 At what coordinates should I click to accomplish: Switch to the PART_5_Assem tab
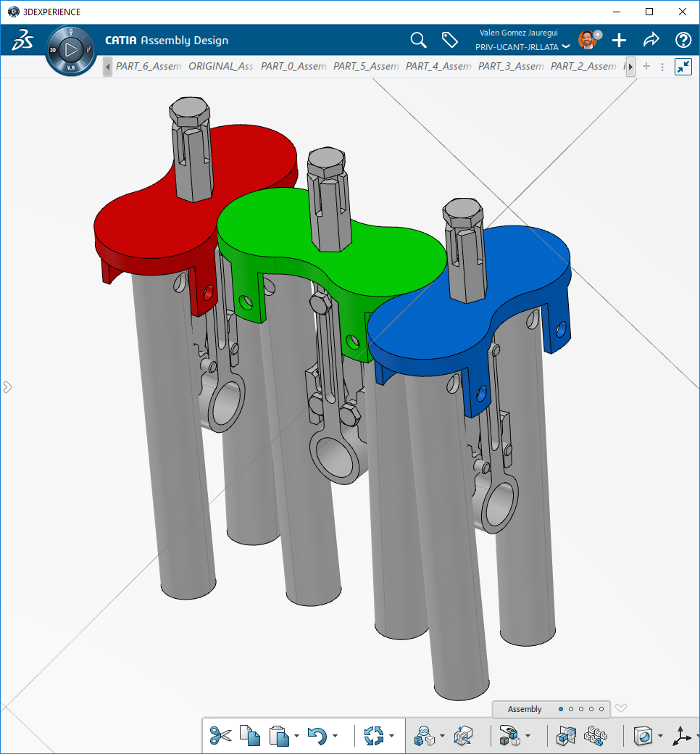(x=366, y=67)
